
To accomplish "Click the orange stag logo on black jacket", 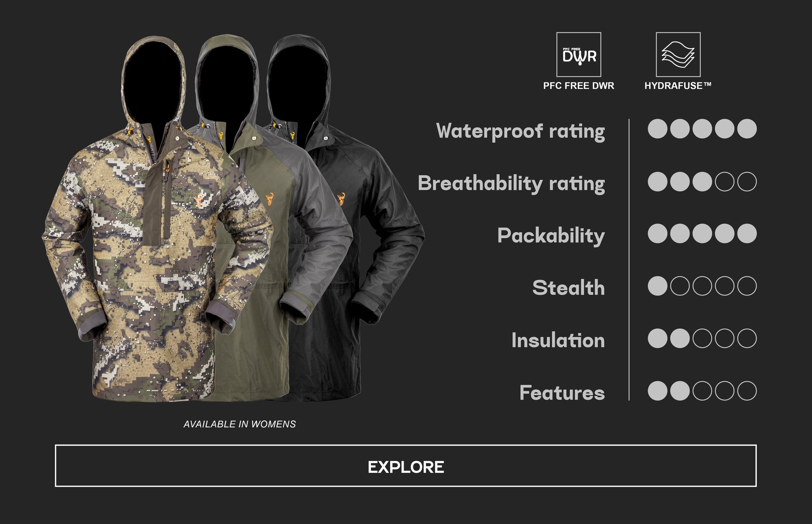I will click(x=341, y=199).
